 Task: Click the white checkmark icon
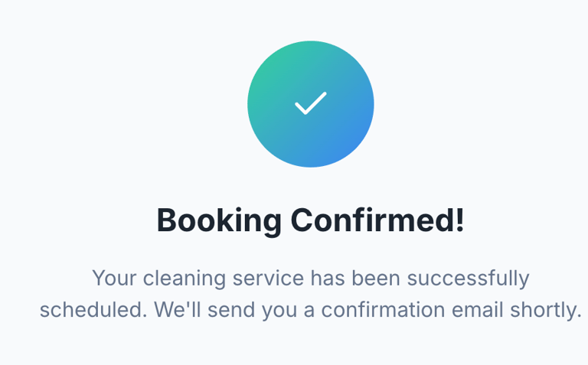point(311,103)
